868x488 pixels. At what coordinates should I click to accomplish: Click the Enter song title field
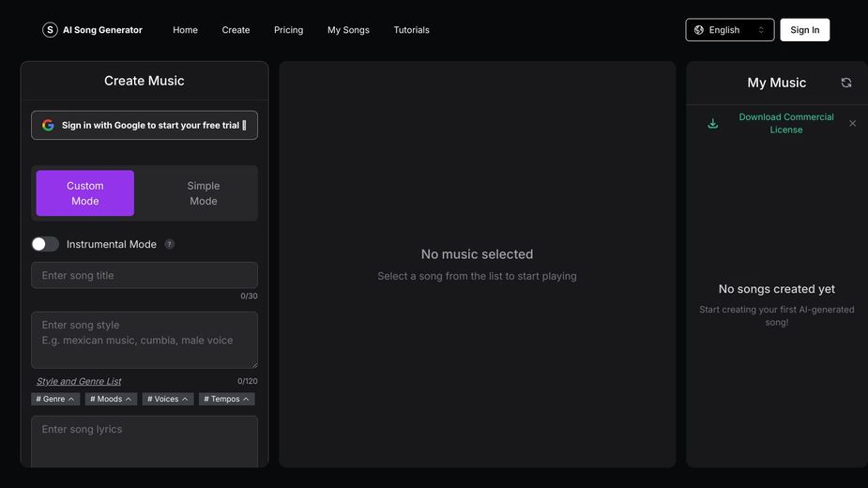click(x=145, y=275)
